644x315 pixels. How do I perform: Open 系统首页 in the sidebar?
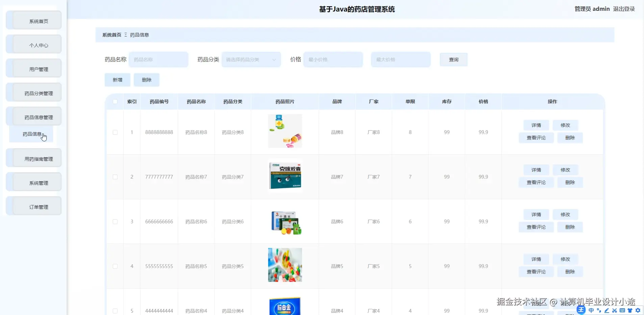[34, 20]
